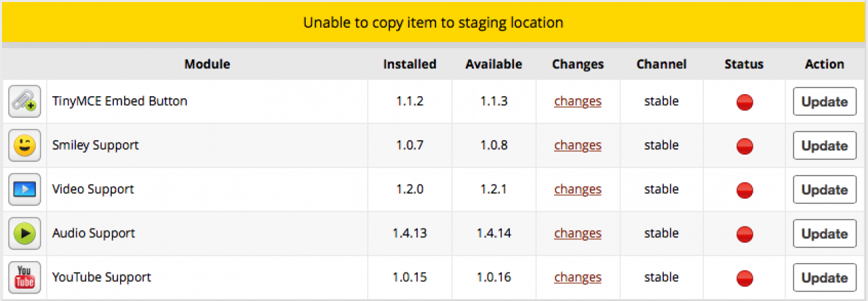Click the yellow staging location error banner
Screen dimensions: 868x301
pyautogui.click(x=433, y=22)
